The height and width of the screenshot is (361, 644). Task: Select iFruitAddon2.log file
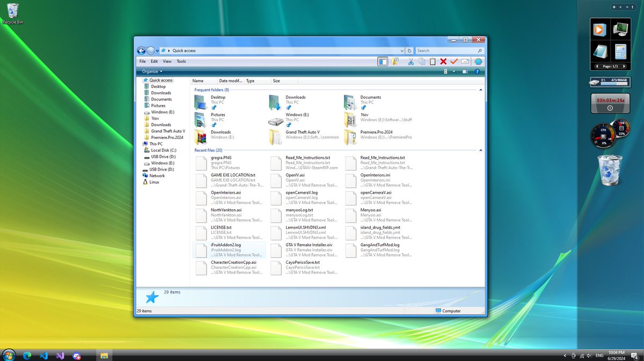coord(229,250)
